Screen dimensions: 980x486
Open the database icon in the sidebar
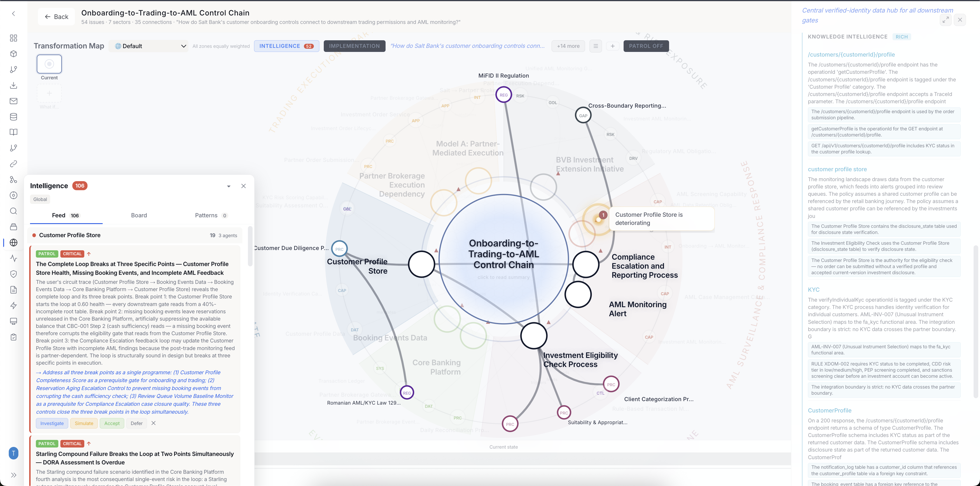(x=13, y=116)
